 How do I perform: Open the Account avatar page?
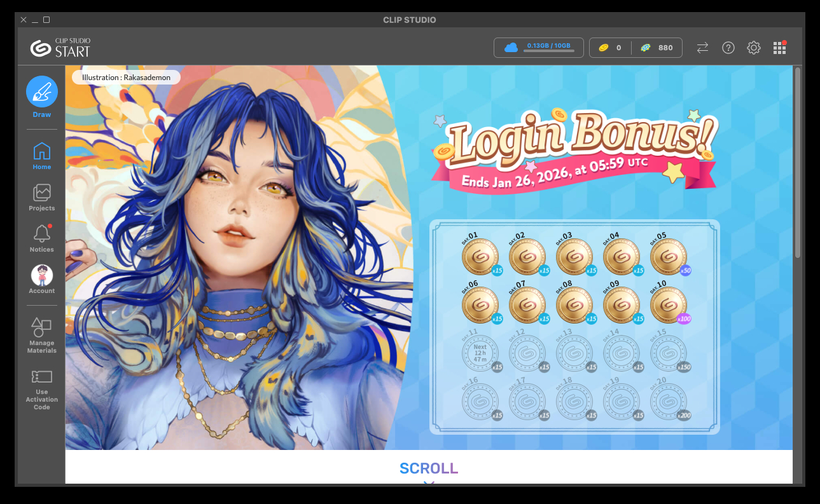pyautogui.click(x=42, y=280)
